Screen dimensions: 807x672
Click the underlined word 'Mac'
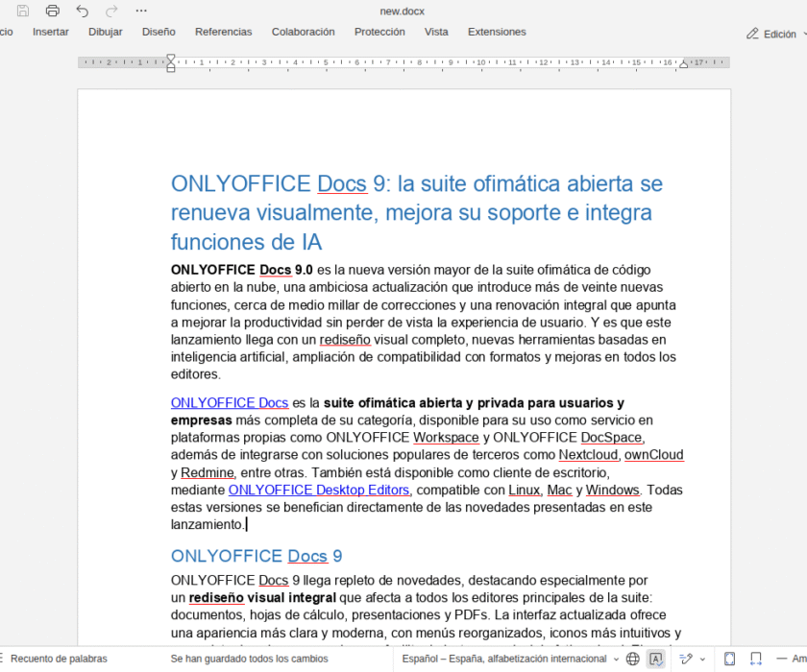click(x=559, y=490)
